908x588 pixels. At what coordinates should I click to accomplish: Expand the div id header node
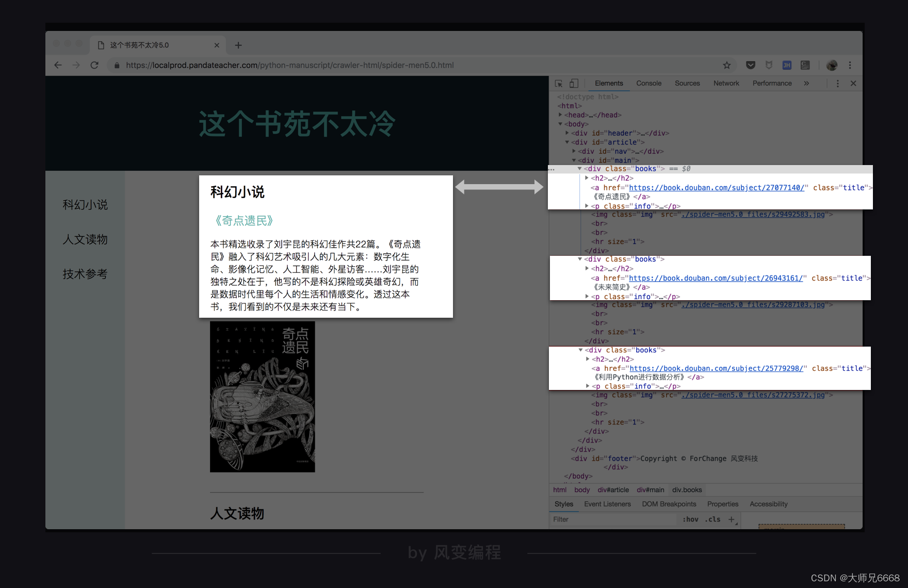tap(567, 133)
